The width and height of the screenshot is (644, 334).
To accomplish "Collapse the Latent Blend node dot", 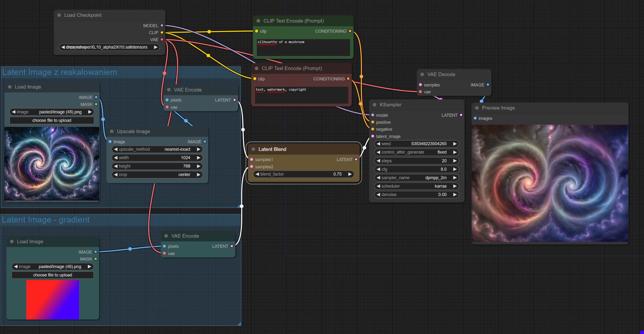I will [x=254, y=149].
